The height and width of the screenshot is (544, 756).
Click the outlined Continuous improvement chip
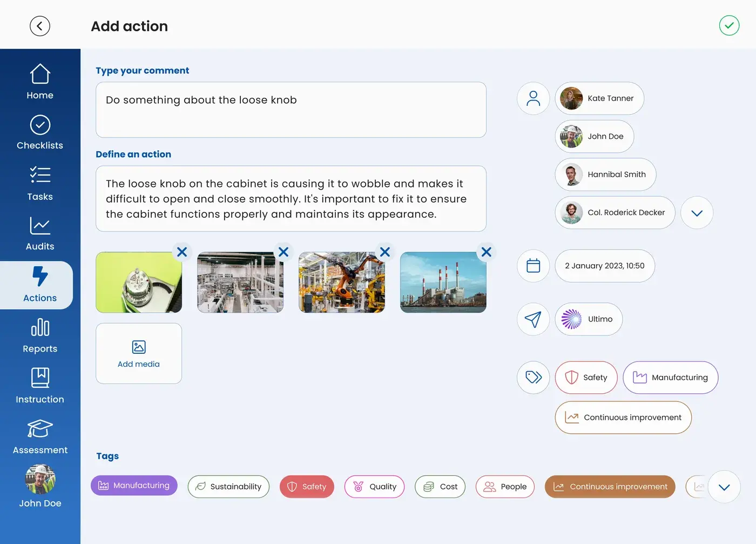[623, 418]
